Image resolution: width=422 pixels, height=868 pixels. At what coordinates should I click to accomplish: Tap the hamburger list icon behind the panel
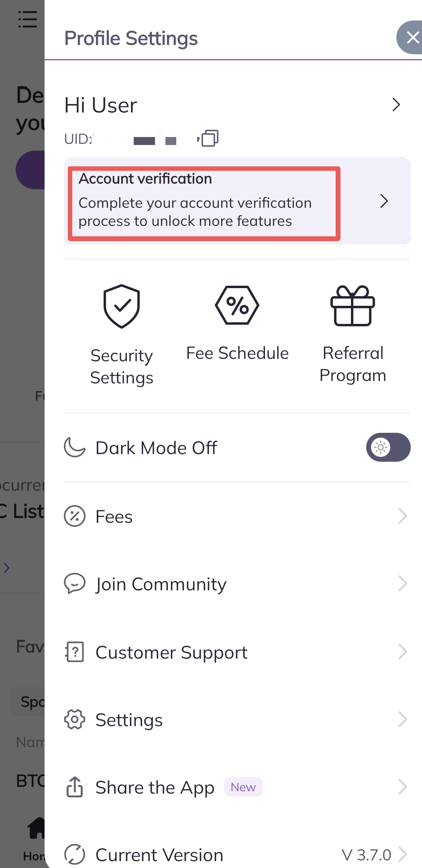[28, 19]
